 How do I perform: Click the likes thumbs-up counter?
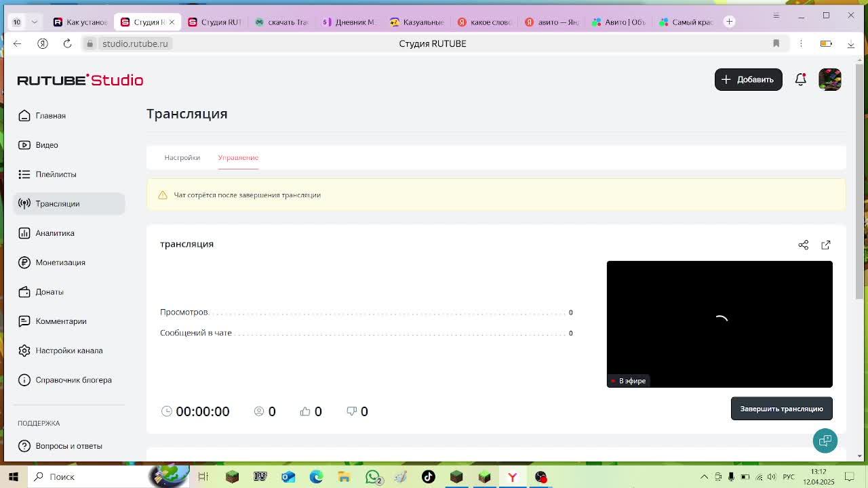coord(311,411)
